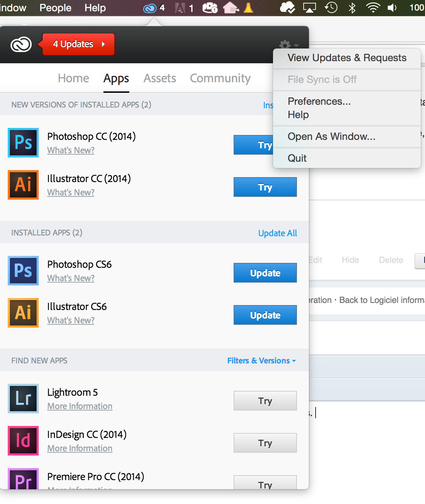This screenshot has width=425, height=504.
Task: Update Illustrator CS6
Action: click(x=265, y=315)
